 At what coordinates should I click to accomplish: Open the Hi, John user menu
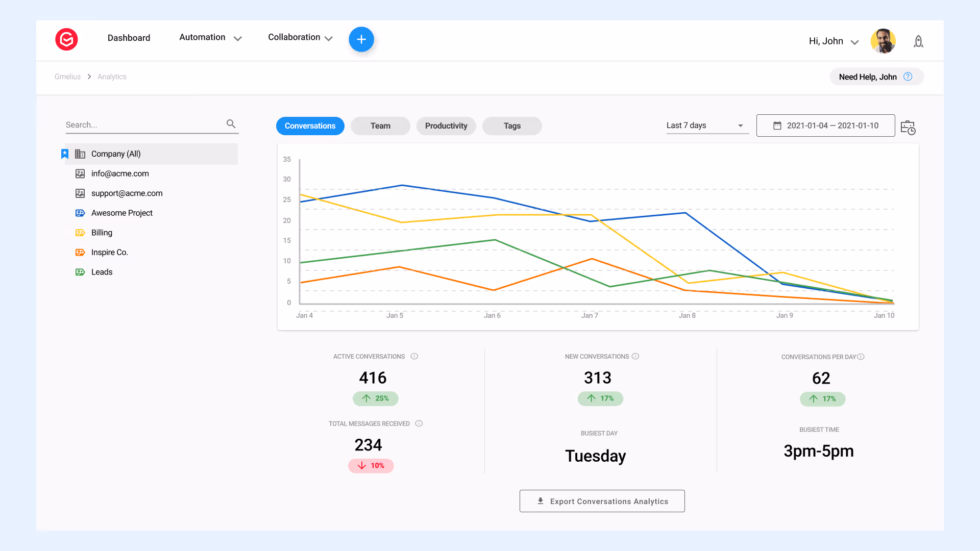(x=834, y=41)
